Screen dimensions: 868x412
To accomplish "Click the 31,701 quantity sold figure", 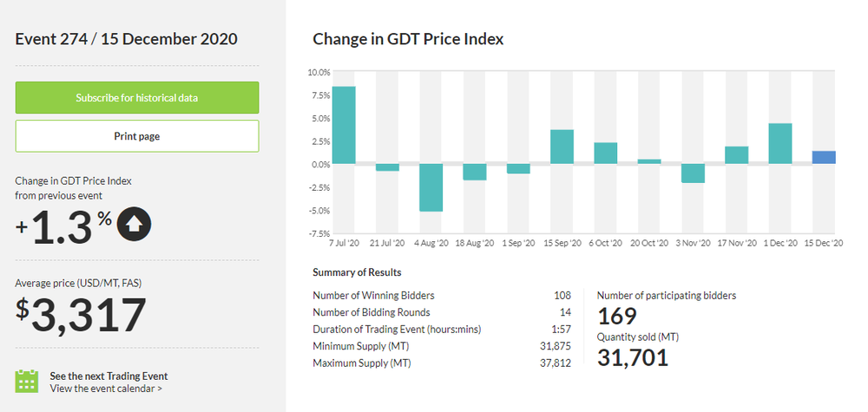I will [x=633, y=356].
